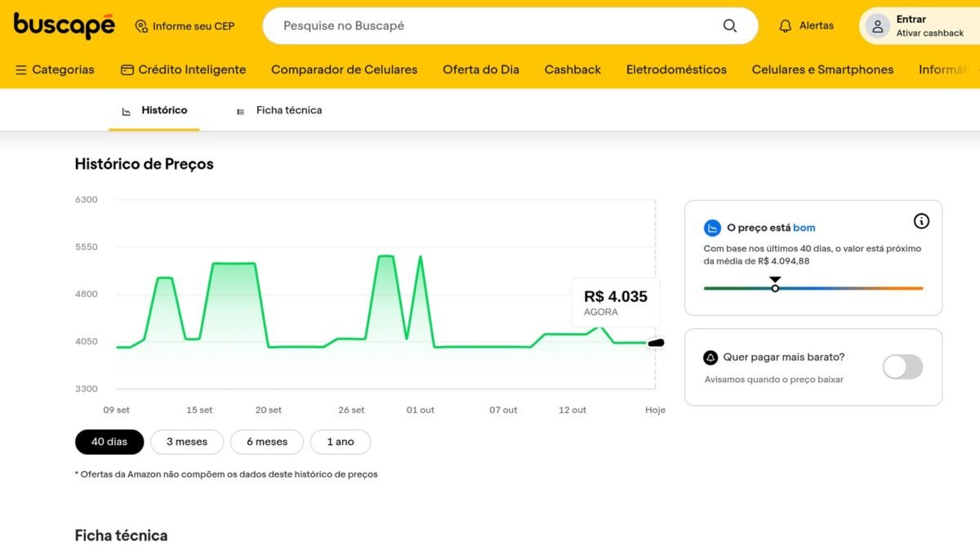Open Oferta do Dia menu item
The height and width of the screenshot is (551, 980).
click(x=481, y=70)
